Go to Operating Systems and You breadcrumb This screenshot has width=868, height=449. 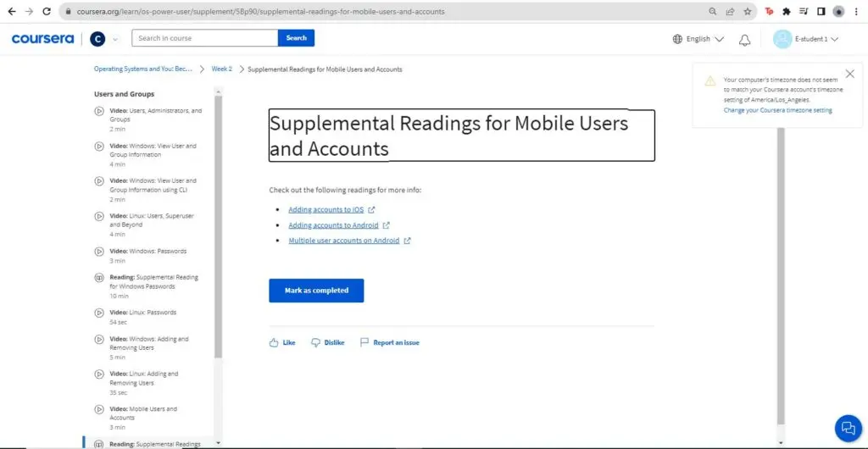[x=143, y=69]
